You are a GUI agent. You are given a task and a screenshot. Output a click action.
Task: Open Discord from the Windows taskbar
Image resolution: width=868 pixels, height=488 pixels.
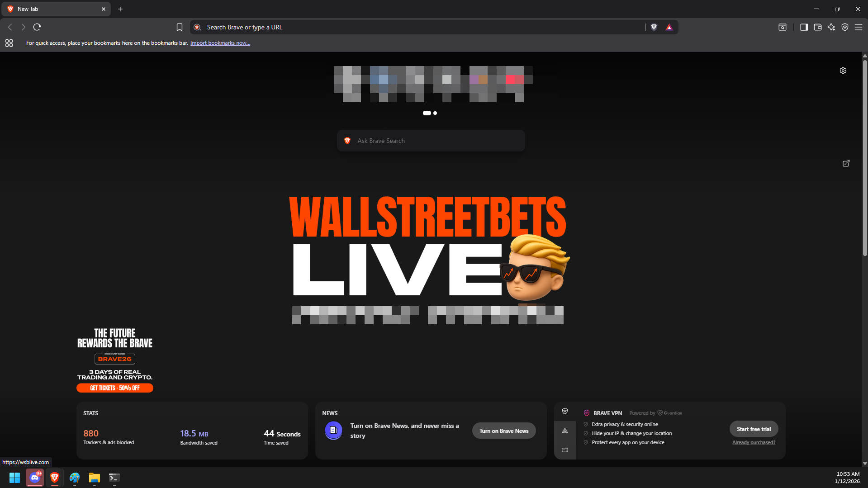(x=35, y=478)
